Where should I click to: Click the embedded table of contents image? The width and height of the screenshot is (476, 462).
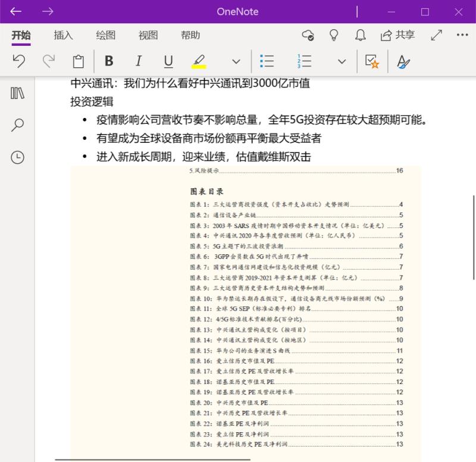[245, 310]
